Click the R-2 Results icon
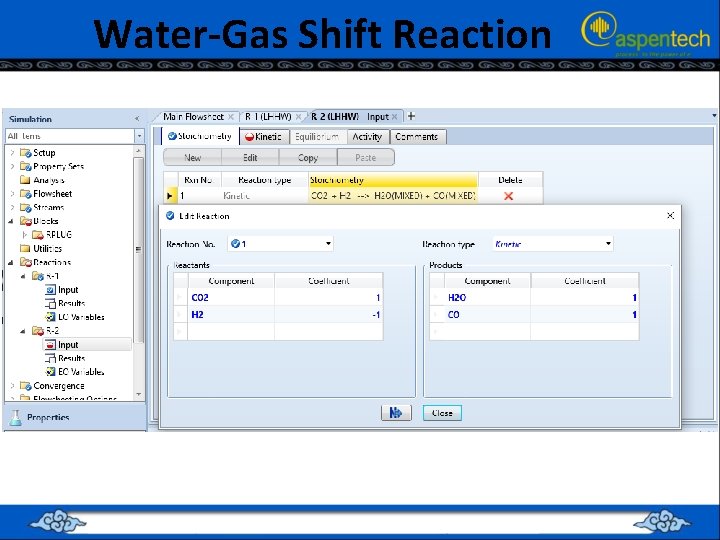 pos(50,358)
